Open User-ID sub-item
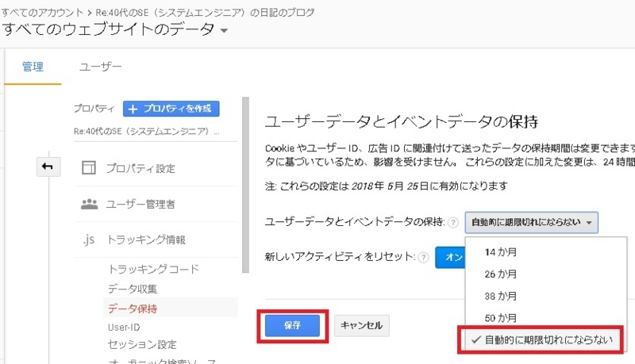 click(x=124, y=328)
